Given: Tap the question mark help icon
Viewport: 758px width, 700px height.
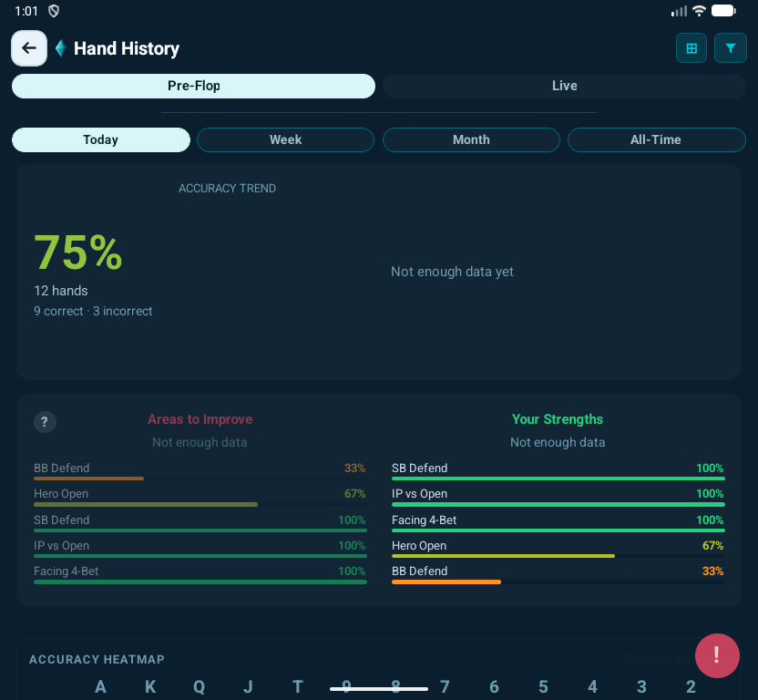Looking at the screenshot, I should click(x=45, y=422).
